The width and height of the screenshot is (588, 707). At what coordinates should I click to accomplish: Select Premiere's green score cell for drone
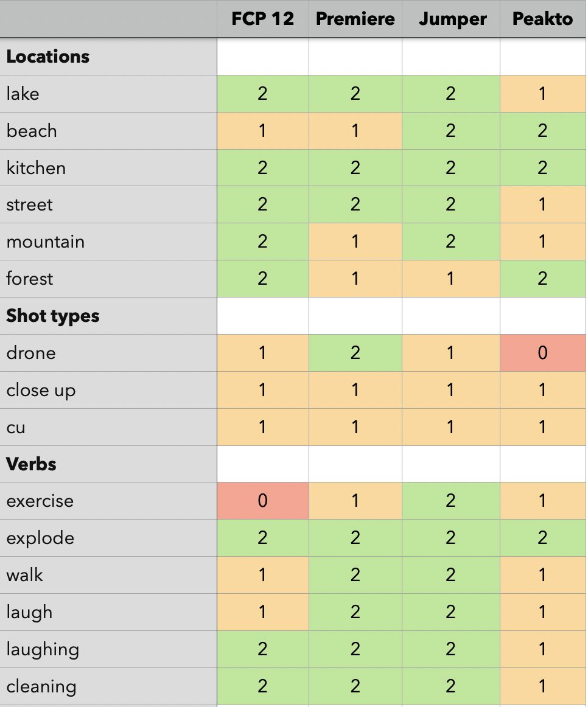click(355, 353)
